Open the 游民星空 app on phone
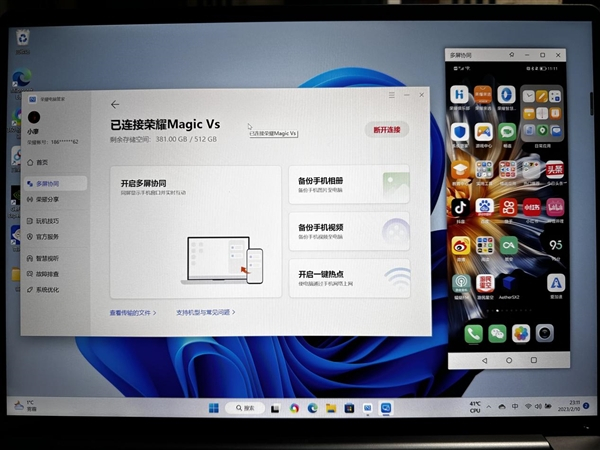The image size is (600, 450). coord(485,286)
